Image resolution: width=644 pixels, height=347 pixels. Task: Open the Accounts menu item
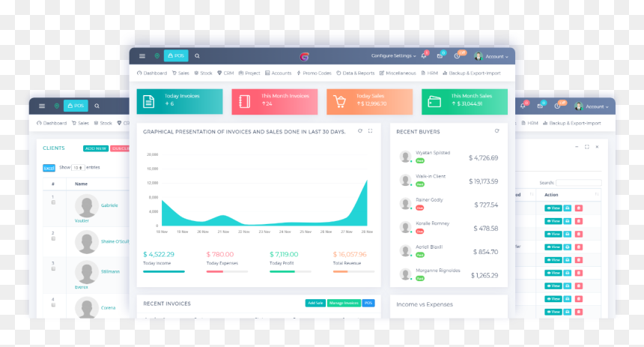click(x=278, y=73)
